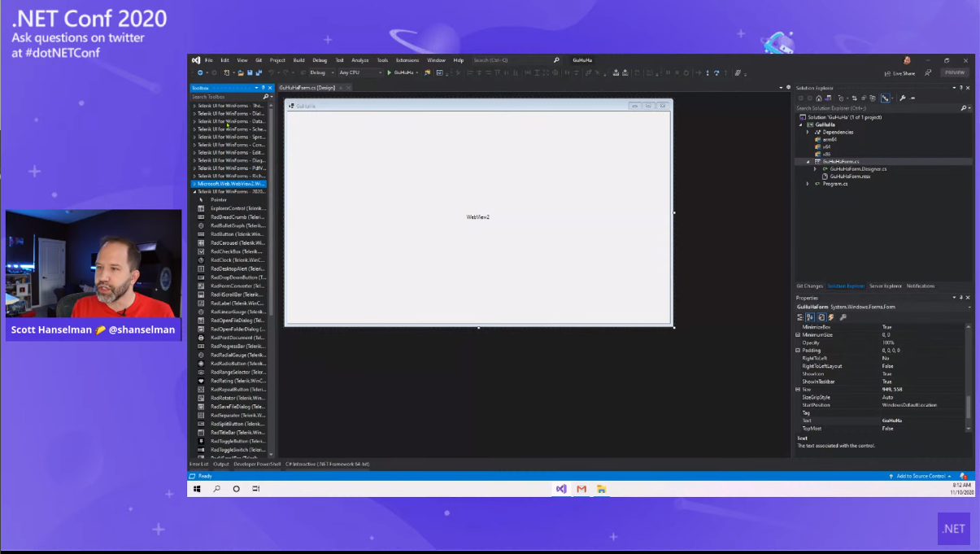Open Solution Explorer properties wrench icon
This screenshot has width=980, height=554.
coord(902,98)
